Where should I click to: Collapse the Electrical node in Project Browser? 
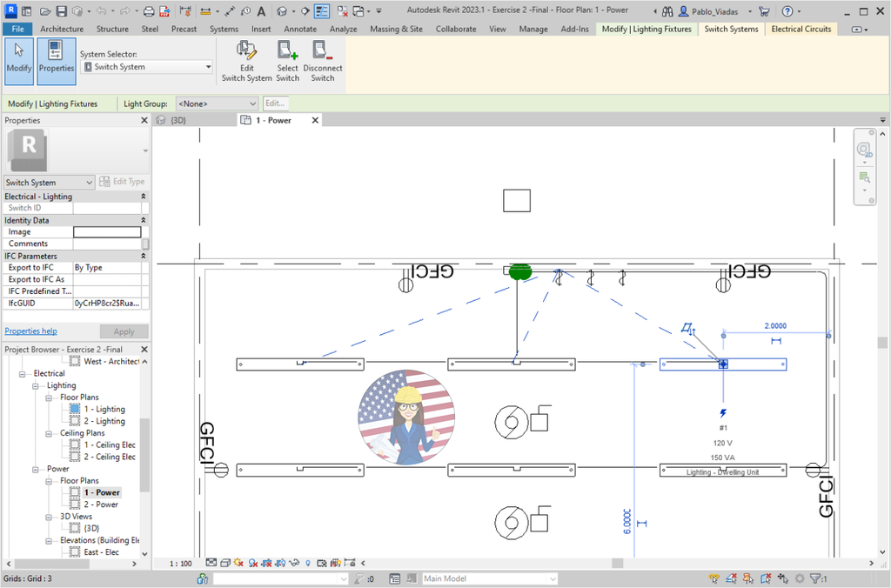22,374
